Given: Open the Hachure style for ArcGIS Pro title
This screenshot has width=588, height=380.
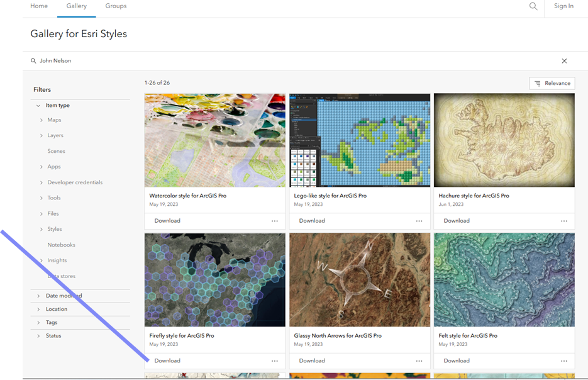Looking at the screenshot, I should pos(474,196).
